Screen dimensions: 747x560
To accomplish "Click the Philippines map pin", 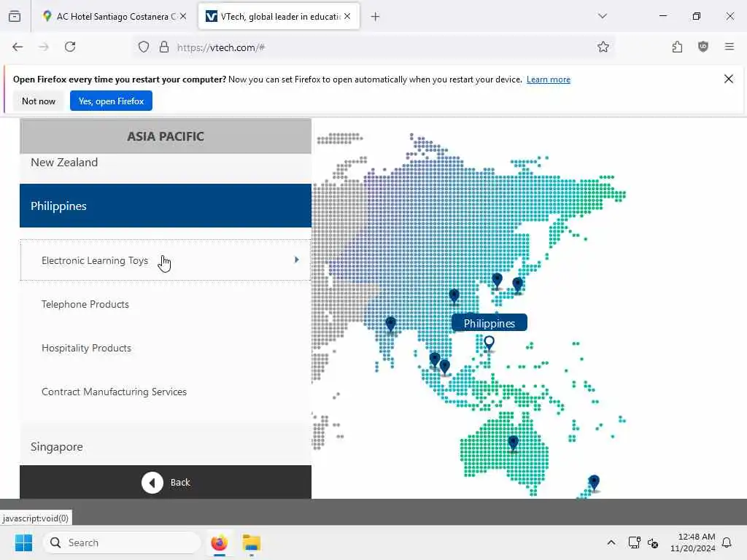I will pos(489,342).
